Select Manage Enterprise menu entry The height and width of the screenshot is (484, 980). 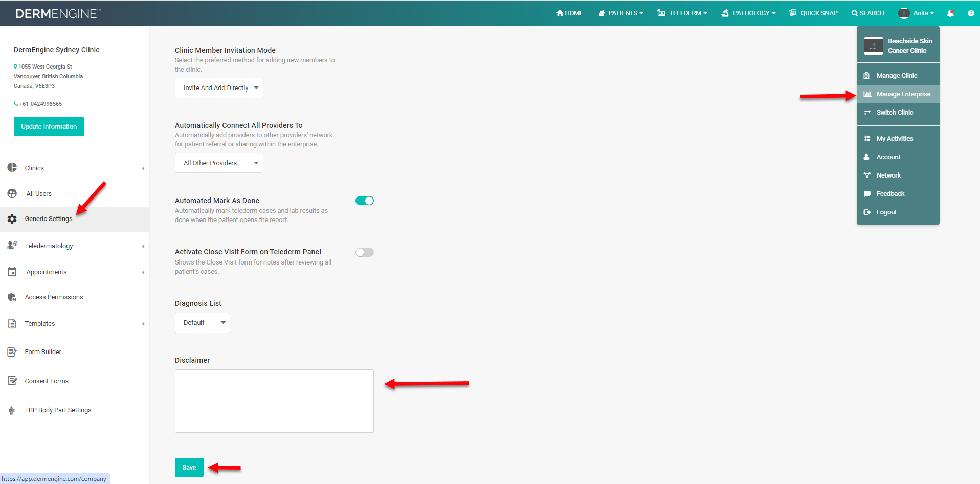[x=898, y=94]
